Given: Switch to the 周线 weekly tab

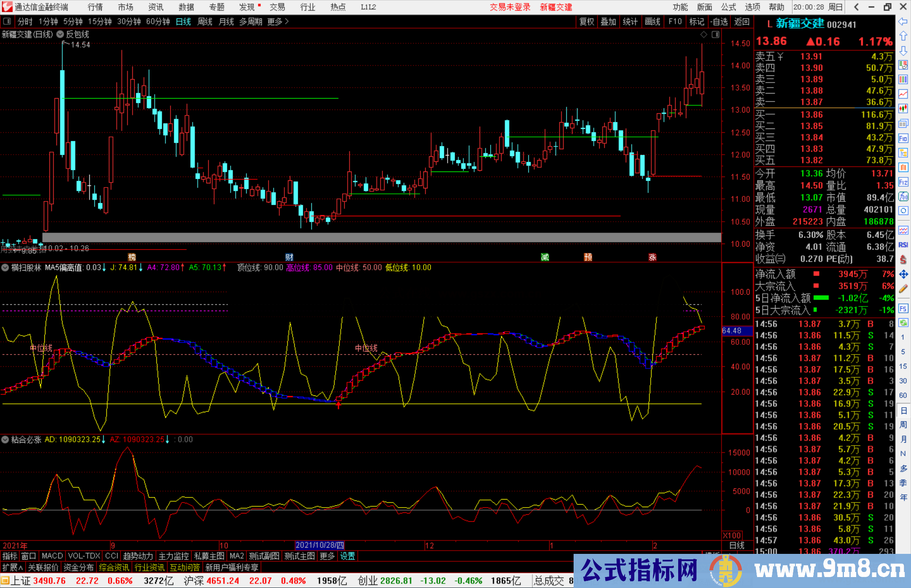Looking at the screenshot, I should (x=205, y=21).
